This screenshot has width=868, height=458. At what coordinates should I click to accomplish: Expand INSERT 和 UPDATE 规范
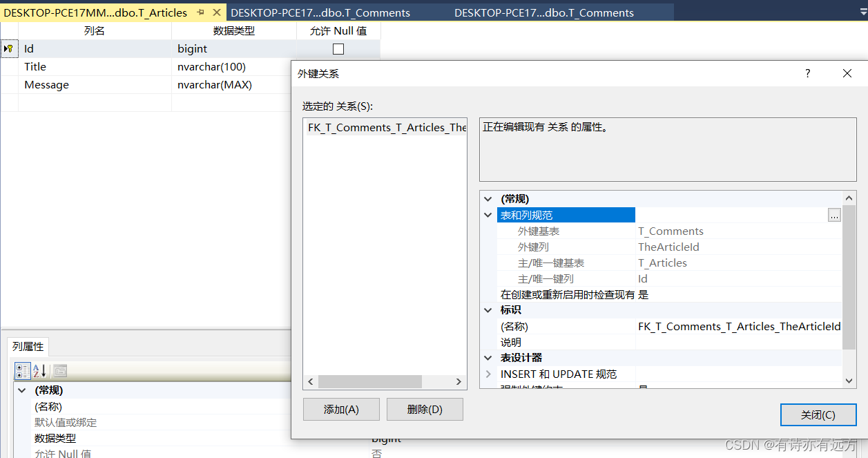point(488,374)
